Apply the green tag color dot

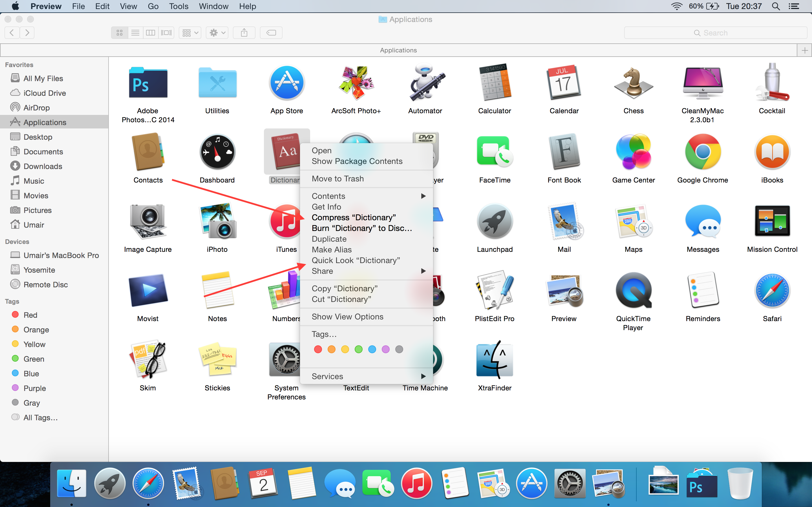pyautogui.click(x=358, y=349)
